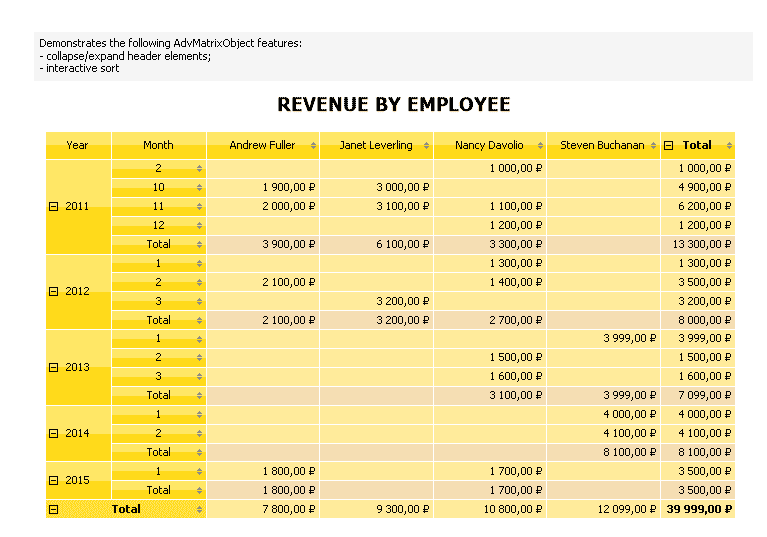The image size is (767, 537).
Task: Click the sort arrows in the Total column header
Action: 729,145
